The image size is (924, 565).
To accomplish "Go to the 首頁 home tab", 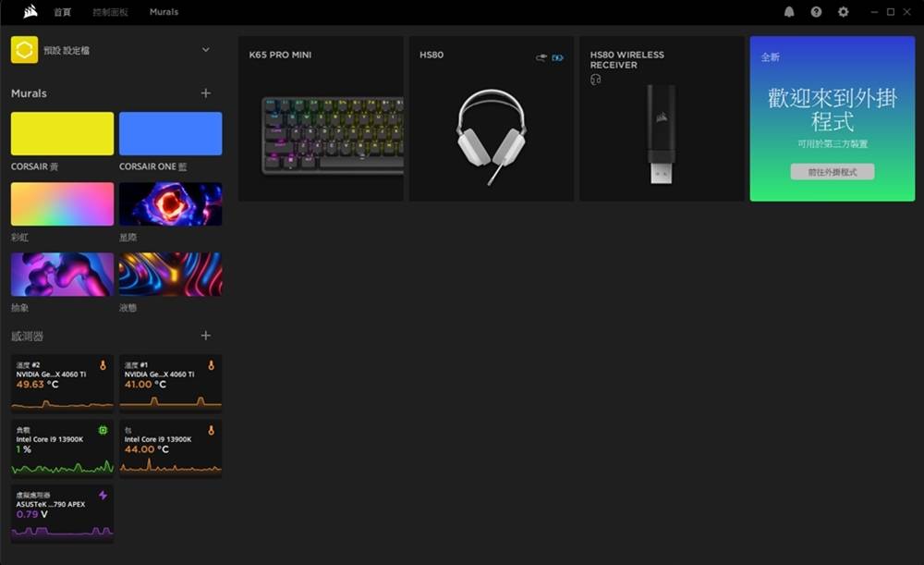I will (62, 12).
